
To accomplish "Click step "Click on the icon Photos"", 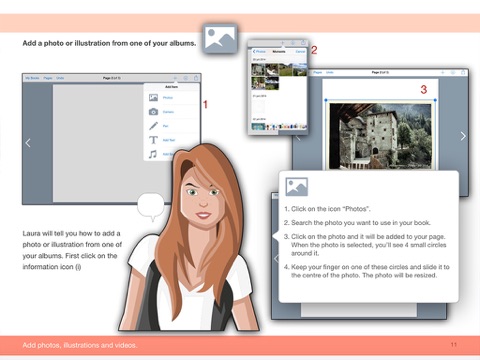I will [x=327, y=209].
